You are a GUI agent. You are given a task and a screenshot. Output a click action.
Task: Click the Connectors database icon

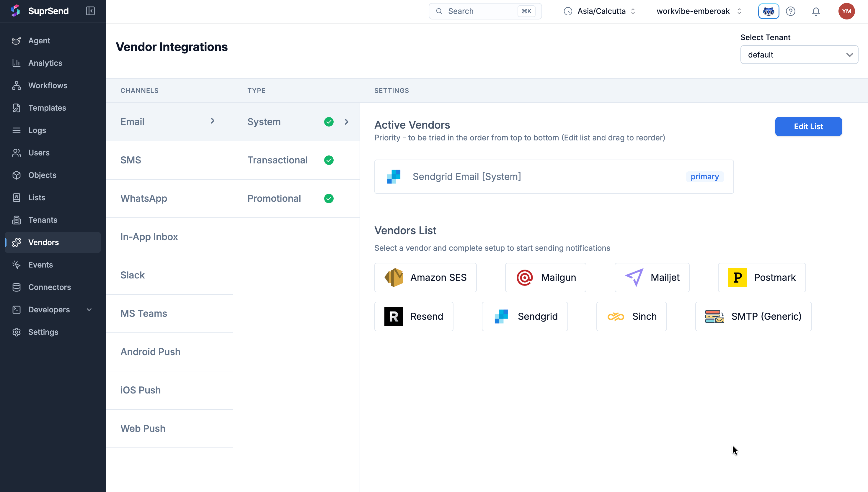pos(16,287)
